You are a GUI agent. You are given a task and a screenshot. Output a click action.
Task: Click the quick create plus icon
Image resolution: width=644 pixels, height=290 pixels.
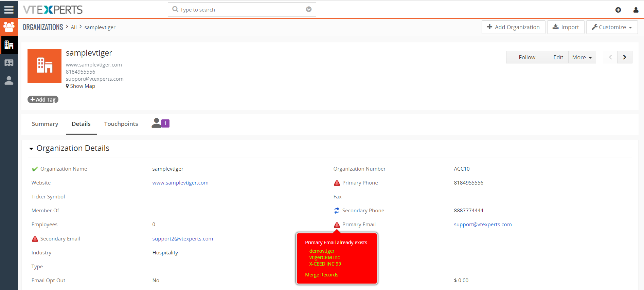point(618,10)
